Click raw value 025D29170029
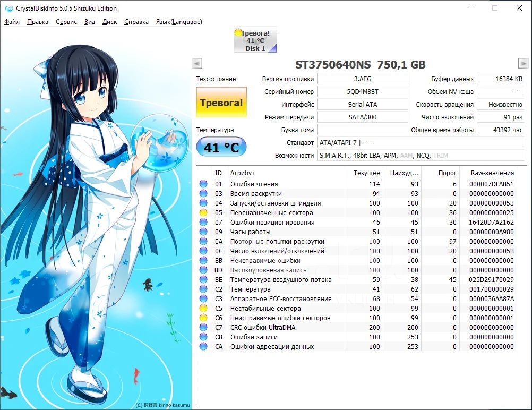 (491, 280)
